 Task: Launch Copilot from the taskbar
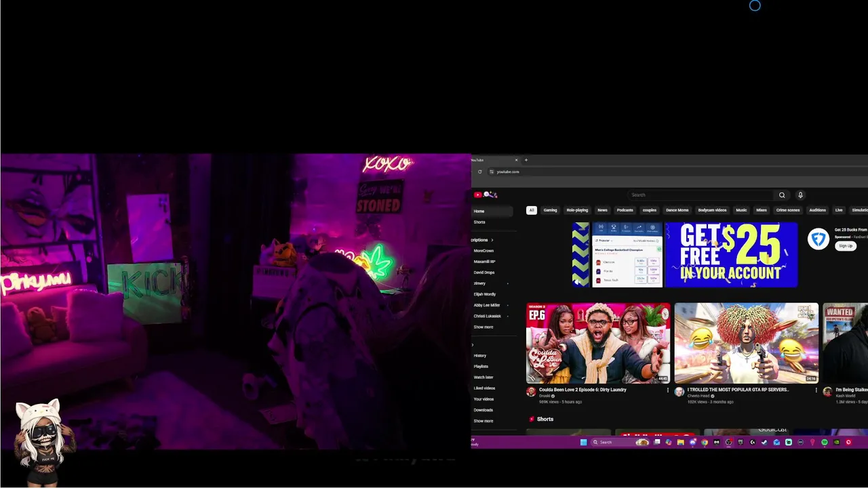coord(669,442)
